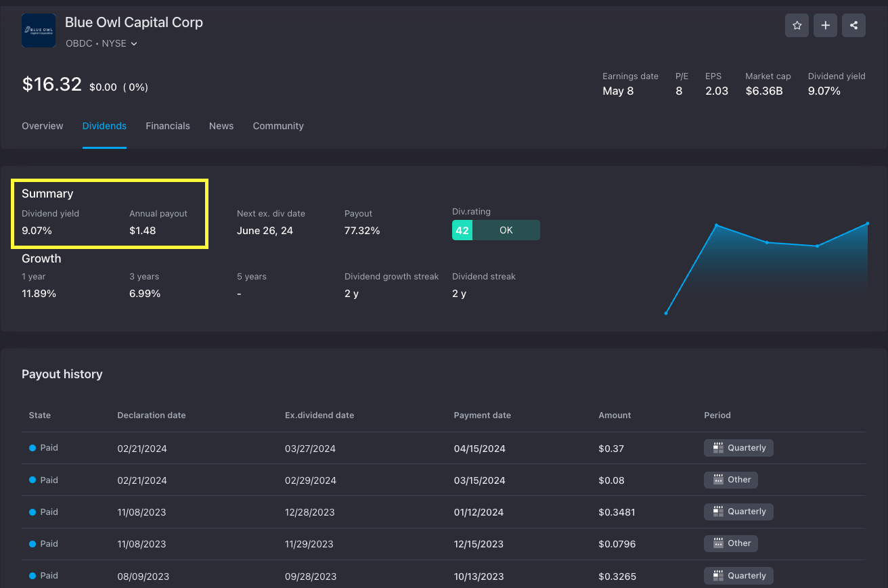Click the Annual payout $1.48 value
The image size is (888, 588).
pos(143,231)
